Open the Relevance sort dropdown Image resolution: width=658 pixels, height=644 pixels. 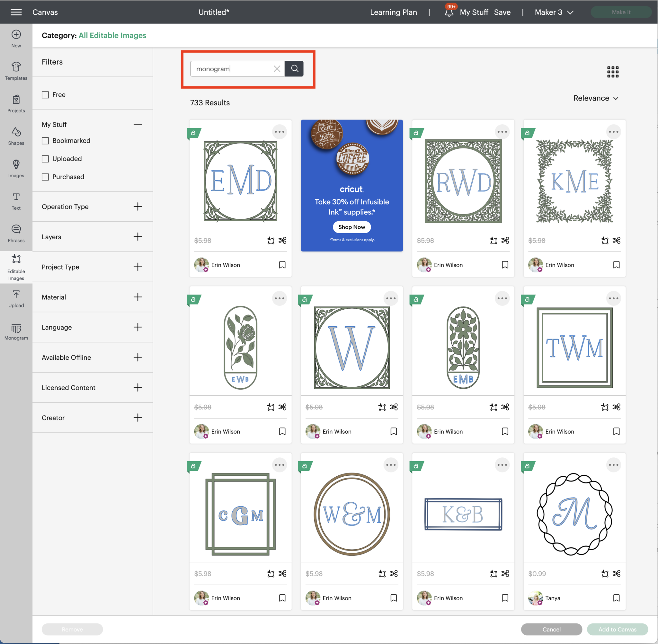596,98
